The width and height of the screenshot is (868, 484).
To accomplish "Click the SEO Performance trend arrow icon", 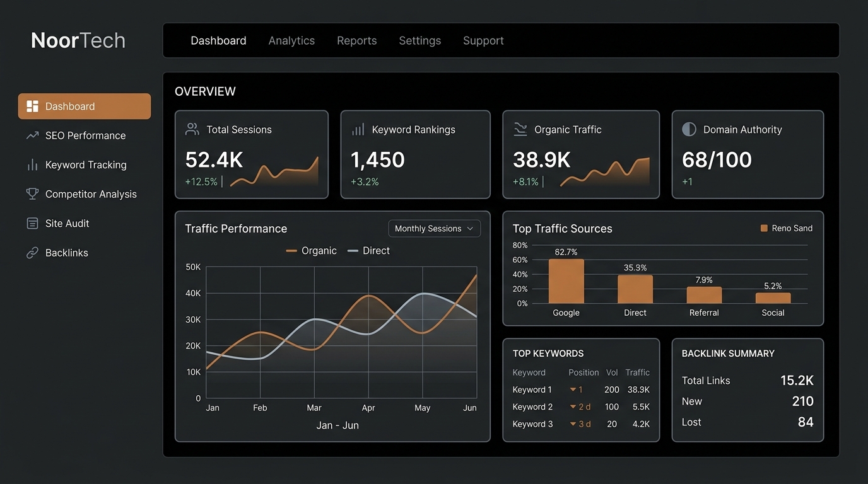I will point(32,135).
